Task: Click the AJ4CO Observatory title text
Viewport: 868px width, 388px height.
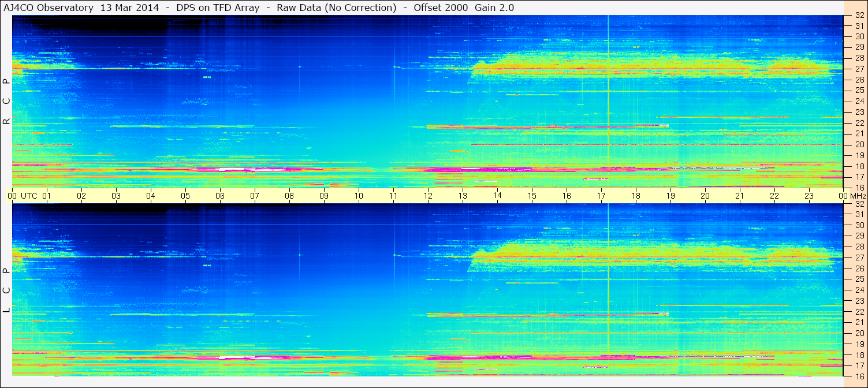Action: pos(49,8)
